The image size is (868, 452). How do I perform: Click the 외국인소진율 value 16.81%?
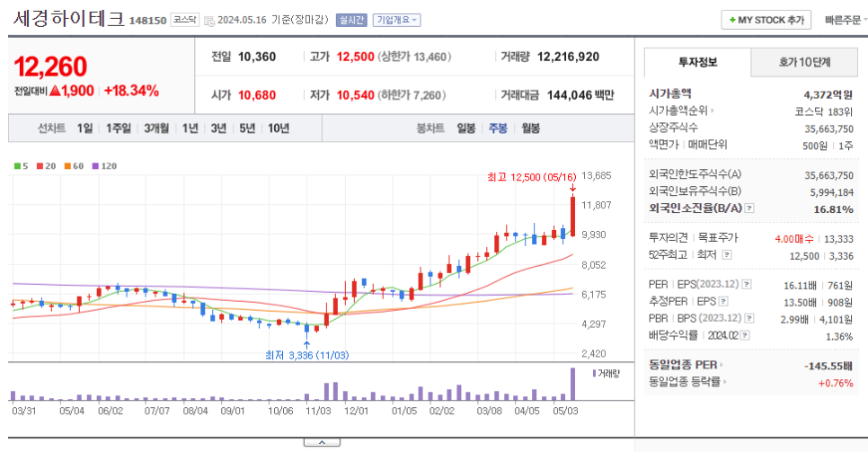coord(833,209)
